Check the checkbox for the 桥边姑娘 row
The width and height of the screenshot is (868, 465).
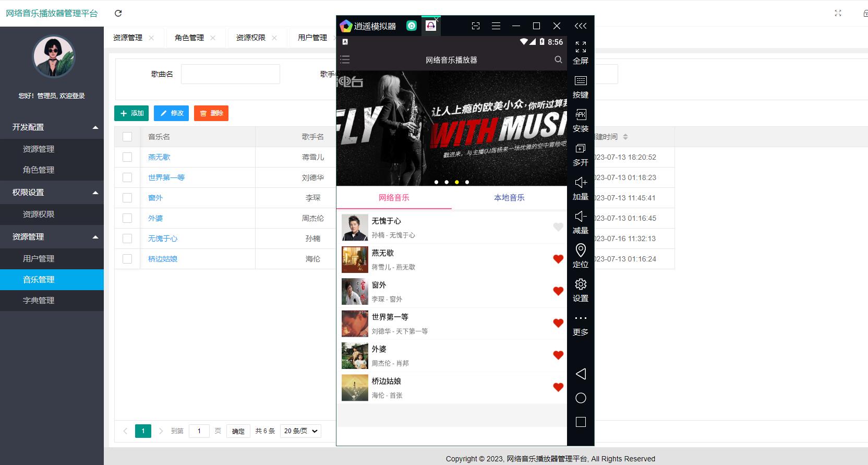pyautogui.click(x=127, y=259)
